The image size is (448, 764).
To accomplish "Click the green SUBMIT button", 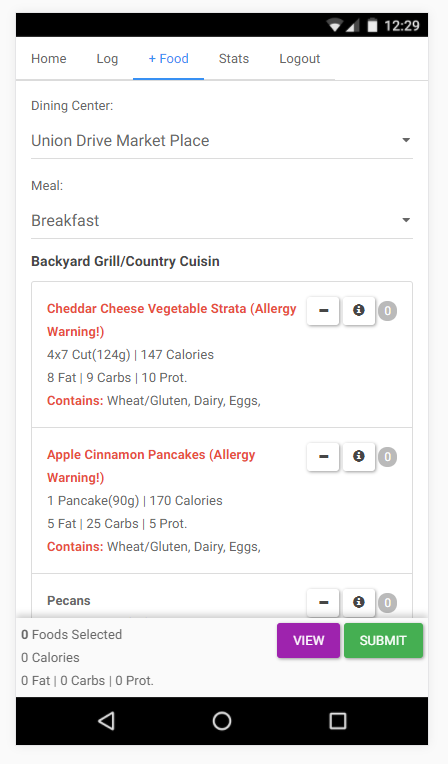I will point(383,640).
